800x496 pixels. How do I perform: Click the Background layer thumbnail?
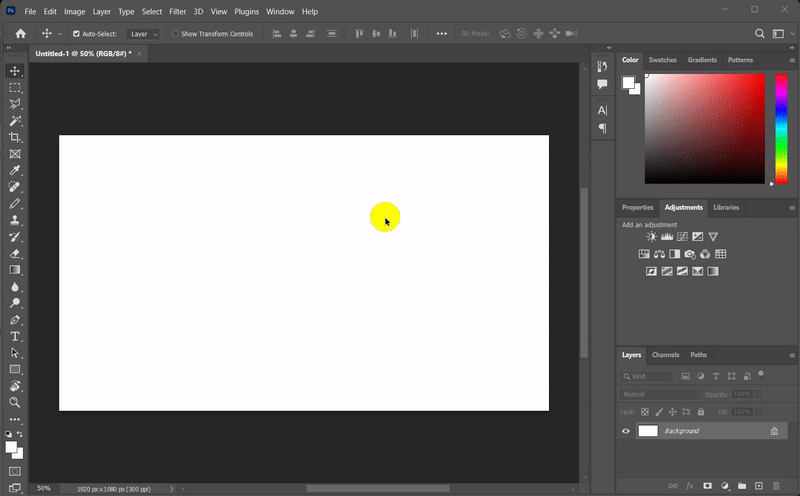point(648,431)
